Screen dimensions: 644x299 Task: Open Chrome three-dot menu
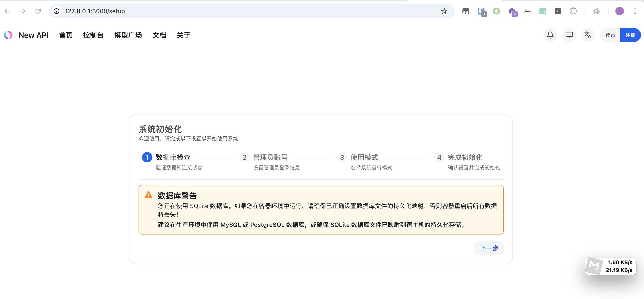[635, 11]
